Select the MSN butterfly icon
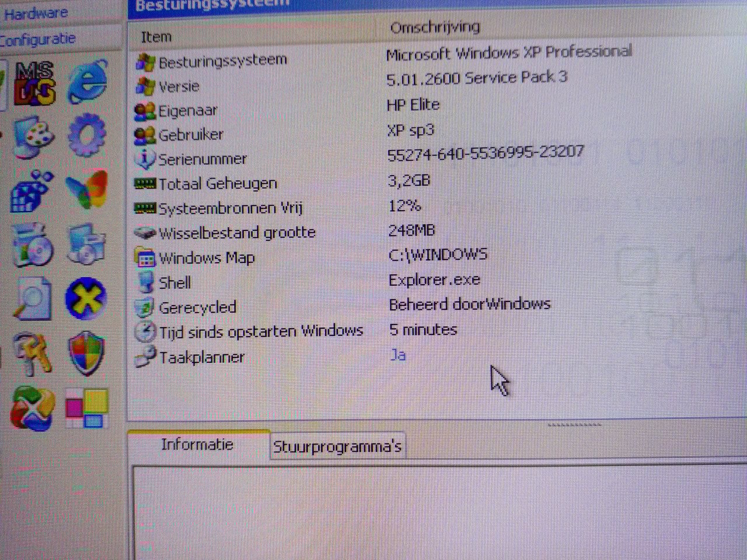 point(87,190)
